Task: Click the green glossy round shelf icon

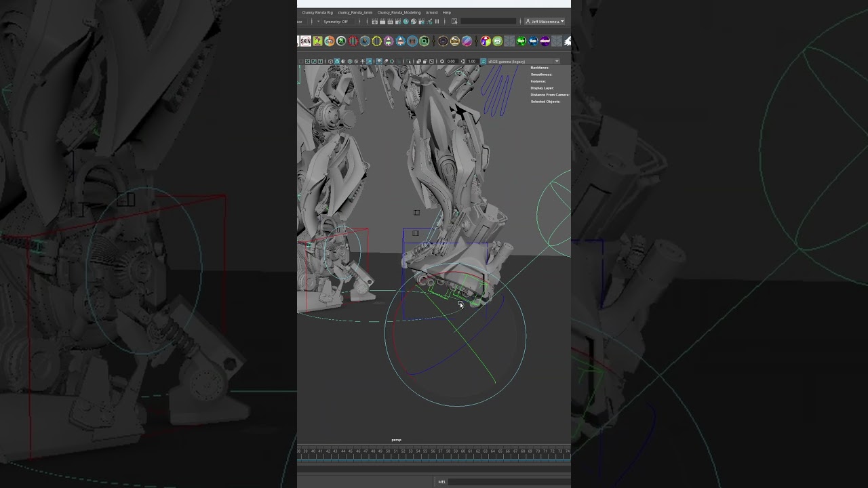Action: point(521,41)
